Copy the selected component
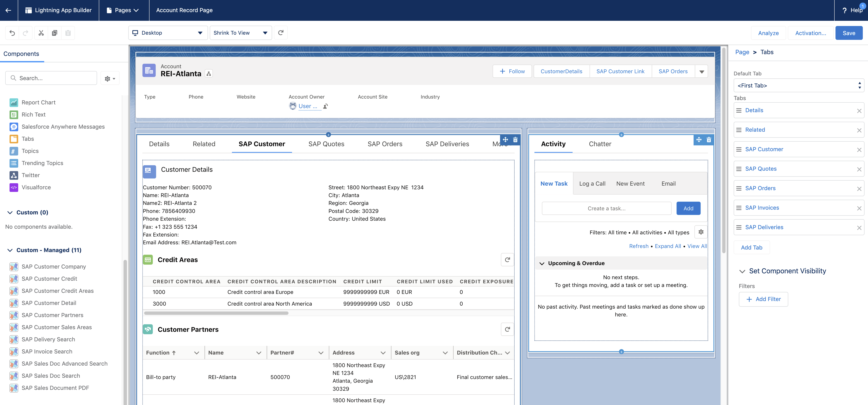 55,33
